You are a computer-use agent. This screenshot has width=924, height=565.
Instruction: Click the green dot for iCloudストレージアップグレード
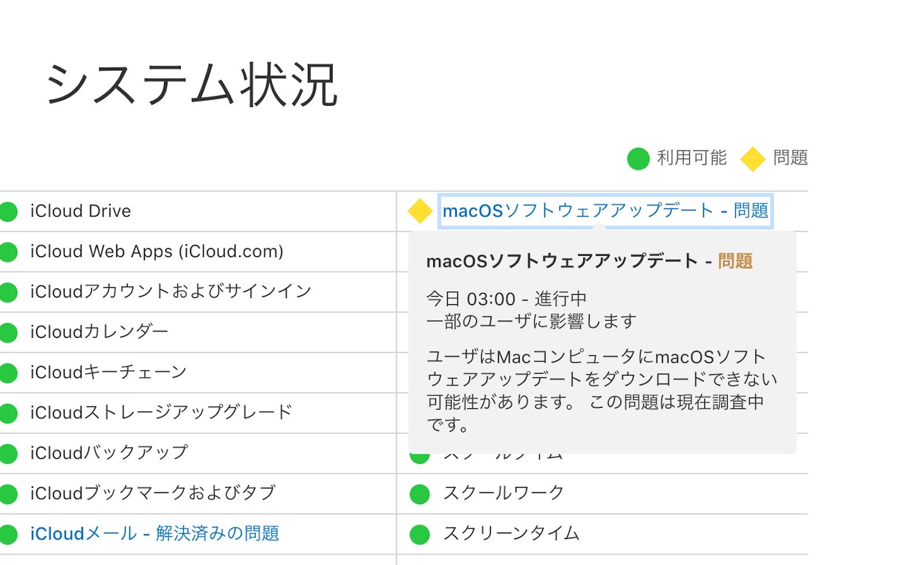[8, 413]
